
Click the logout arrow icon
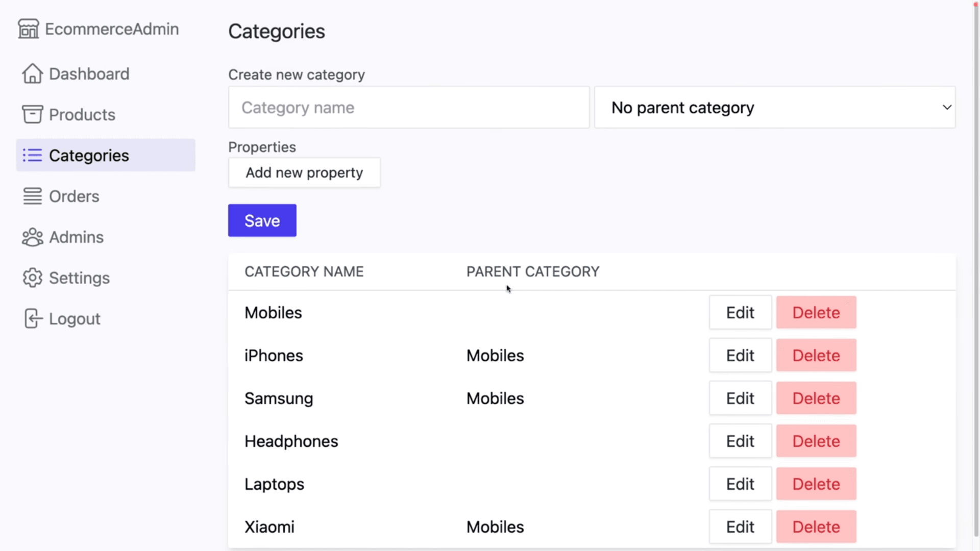(32, 318)
